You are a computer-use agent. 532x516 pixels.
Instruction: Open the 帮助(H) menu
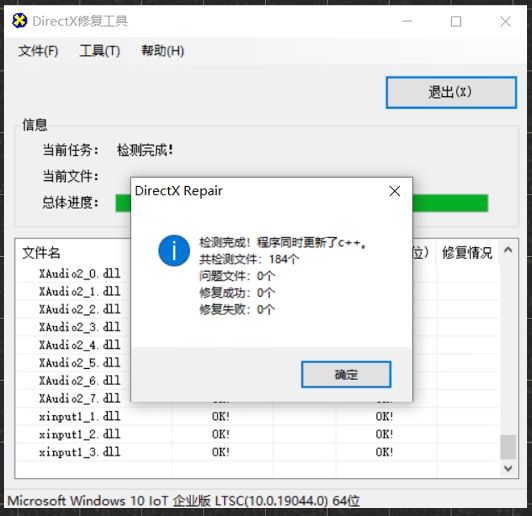[x=163, y=51]
